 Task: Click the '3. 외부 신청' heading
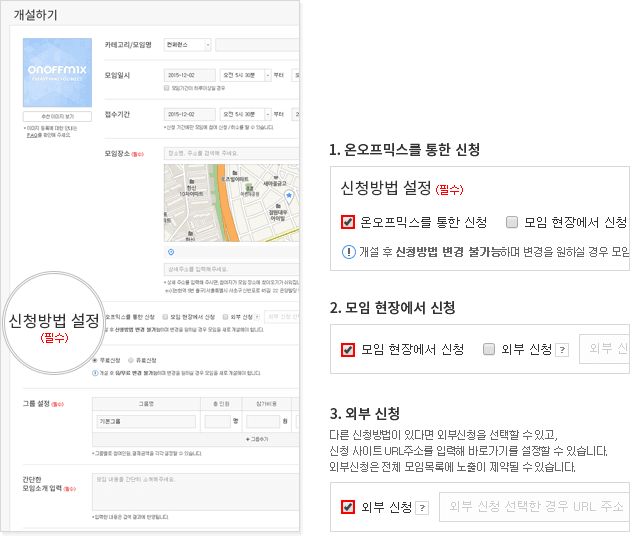coord(365,413)
